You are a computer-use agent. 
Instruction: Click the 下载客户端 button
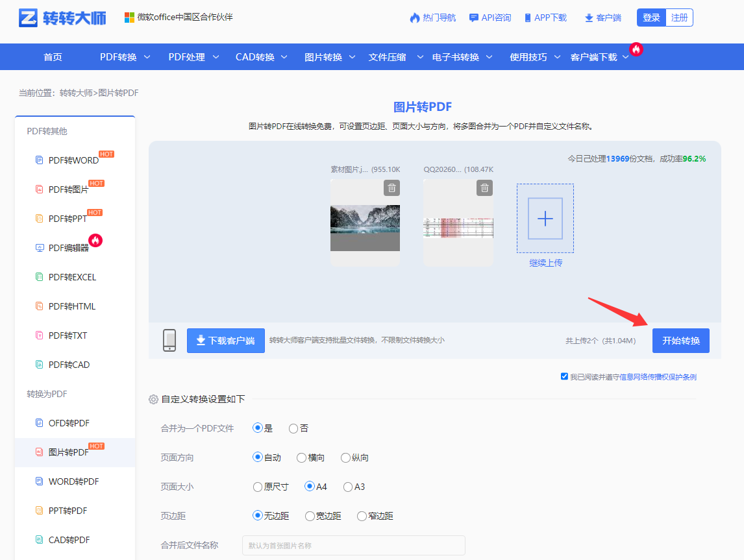point(226,341)
